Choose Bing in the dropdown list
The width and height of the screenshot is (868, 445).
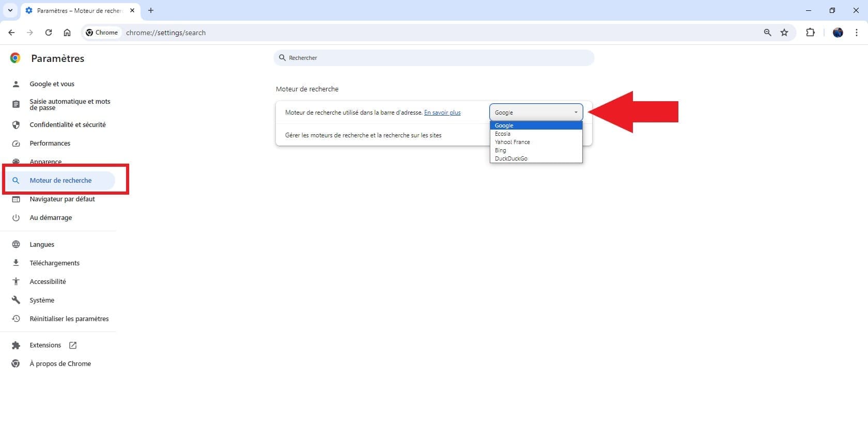(x=536, y=150)
